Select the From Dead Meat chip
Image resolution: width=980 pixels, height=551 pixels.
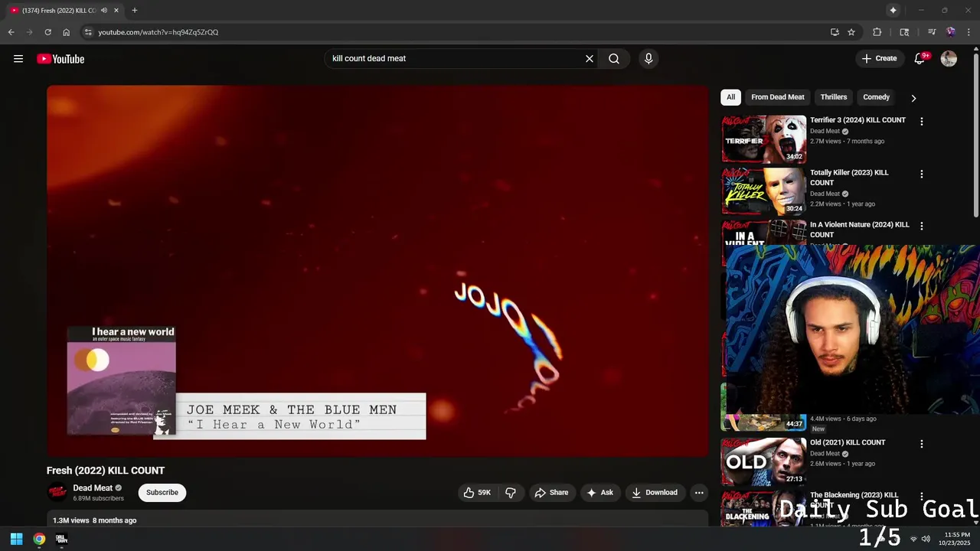tap(778, 97)
